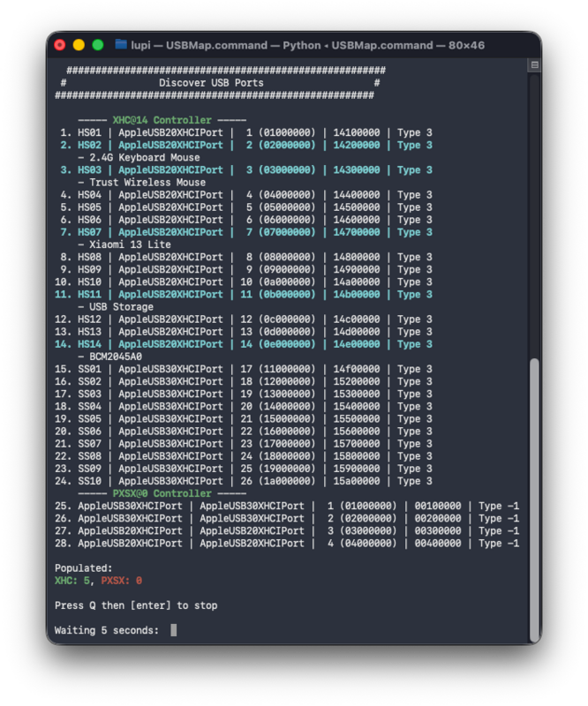
Task: Click "Press Q then [enter] to stop" line
Action: tap(136, 605)
